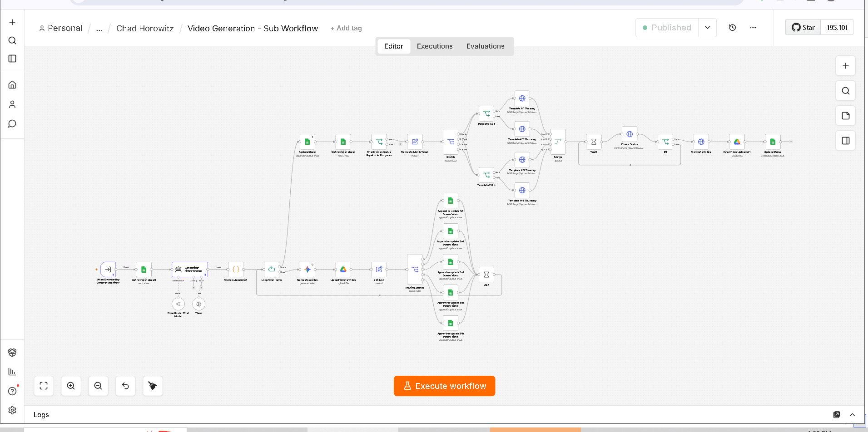Add a node with the plus button
This screenshot has width=868, height=432.
[846, 66]
